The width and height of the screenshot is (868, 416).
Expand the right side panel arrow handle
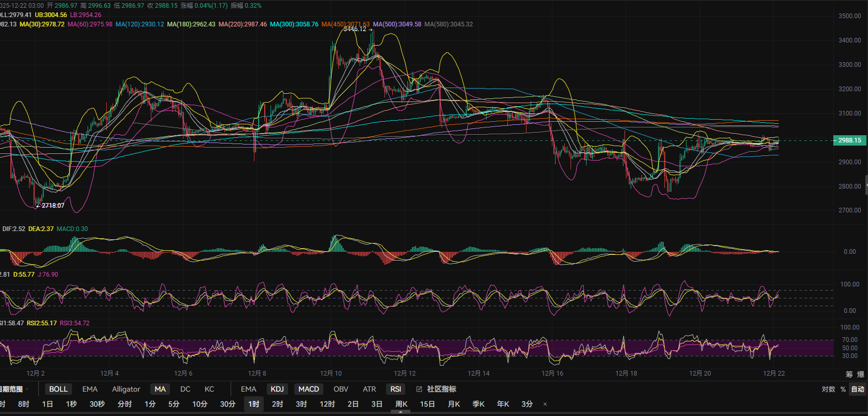point(866,185)
